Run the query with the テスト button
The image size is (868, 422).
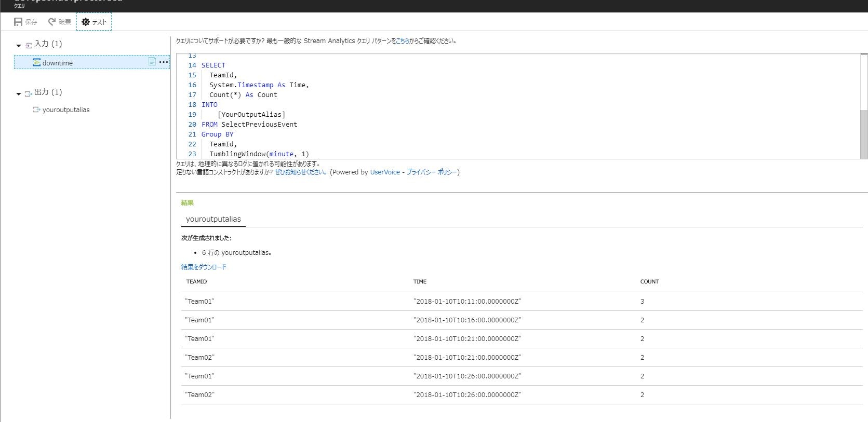[x=94, y=22]
